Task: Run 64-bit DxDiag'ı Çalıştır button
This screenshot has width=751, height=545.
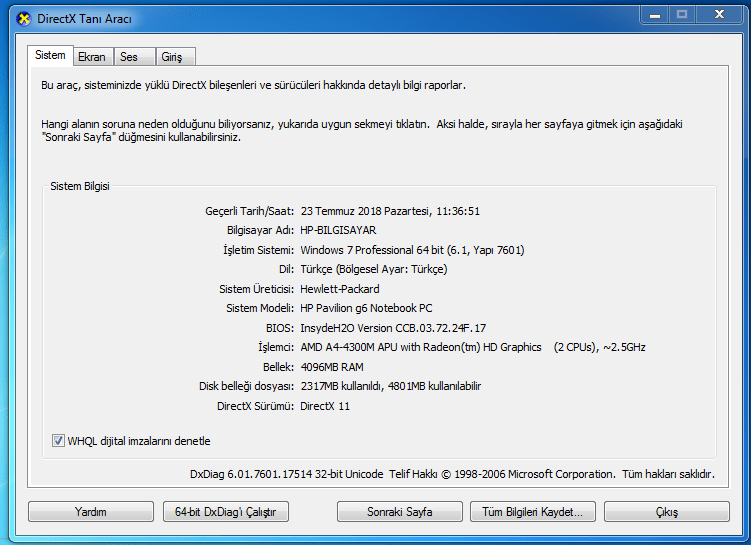Action: pyautogui.click(x=226, y=512)
